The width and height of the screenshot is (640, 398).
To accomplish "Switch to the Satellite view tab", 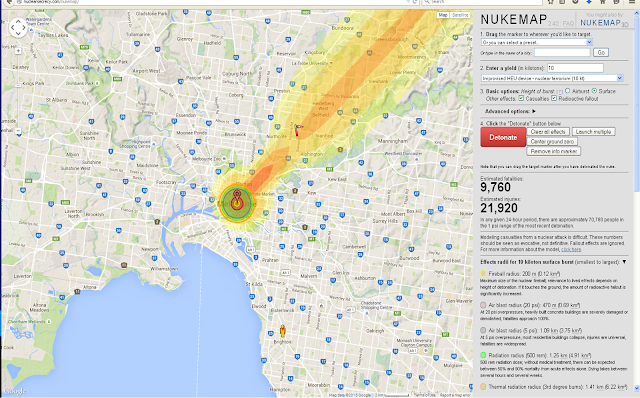I will click(460, 15).
